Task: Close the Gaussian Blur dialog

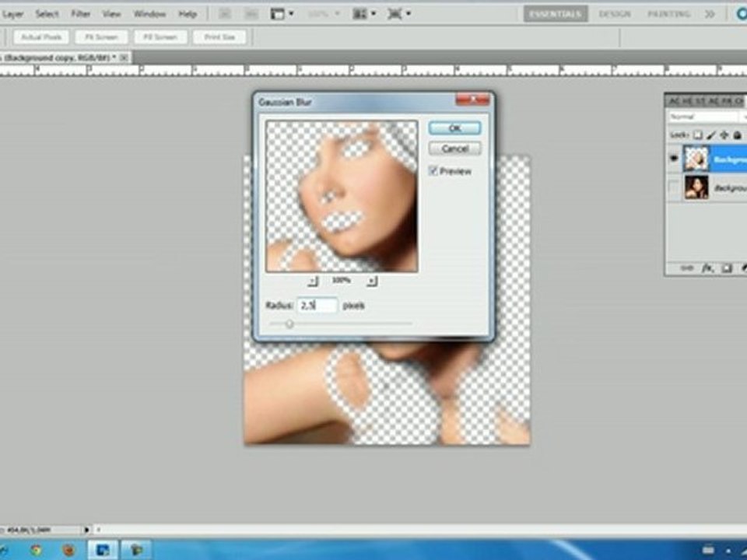Action: 472,100
